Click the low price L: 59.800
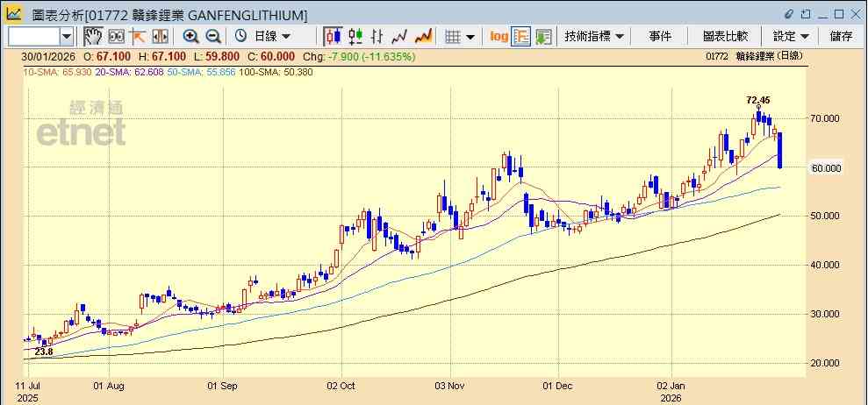This screenshot has height=405, width=868. coord(217,56)
